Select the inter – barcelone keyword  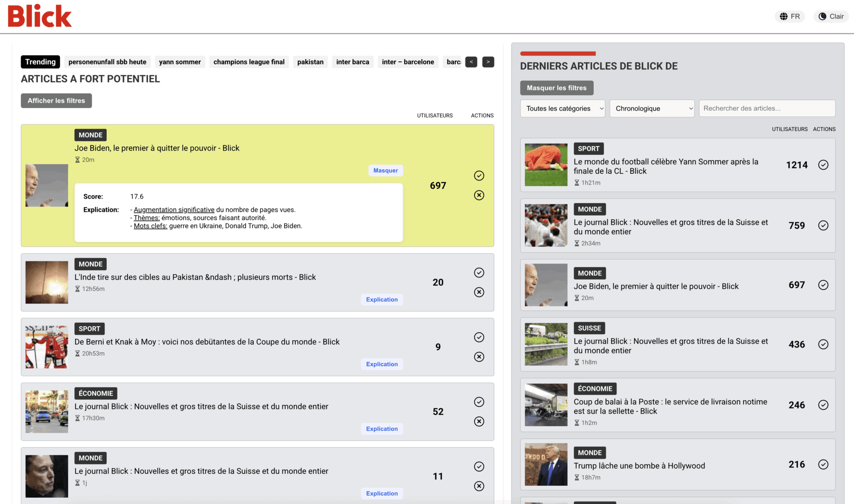(x=408, y=62)
